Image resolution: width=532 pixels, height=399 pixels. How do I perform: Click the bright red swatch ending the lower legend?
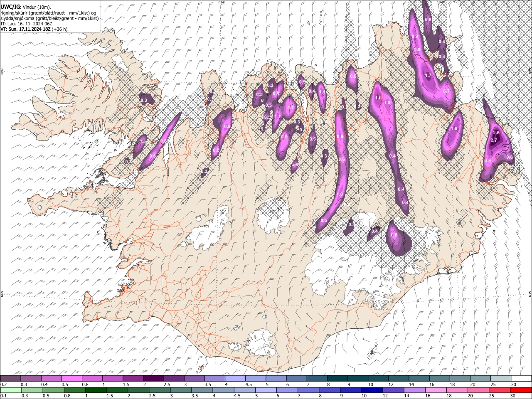(x=521, y=390)
